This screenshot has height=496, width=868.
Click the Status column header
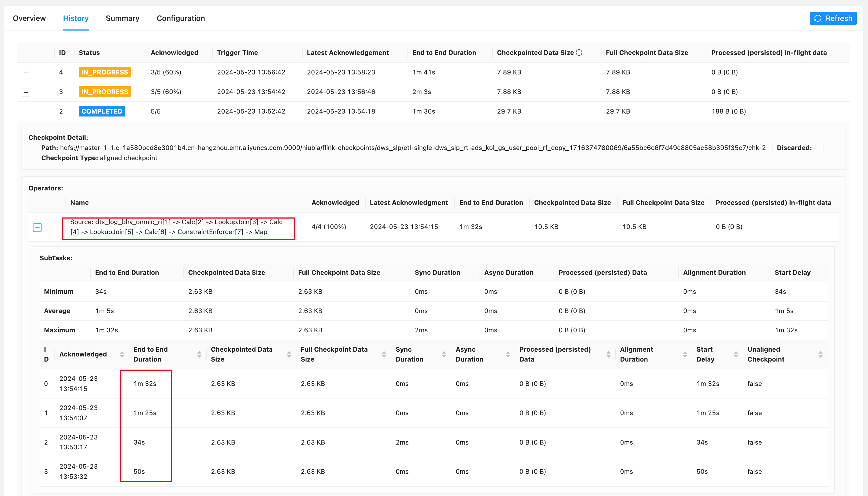(89, 53)
